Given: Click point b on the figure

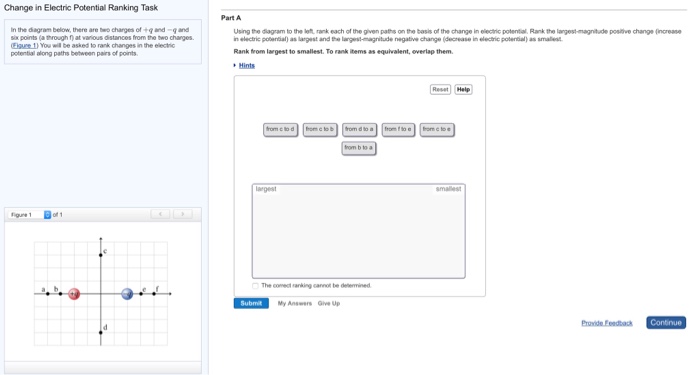Looking at the screenshot, I should (x=60, y=294).
